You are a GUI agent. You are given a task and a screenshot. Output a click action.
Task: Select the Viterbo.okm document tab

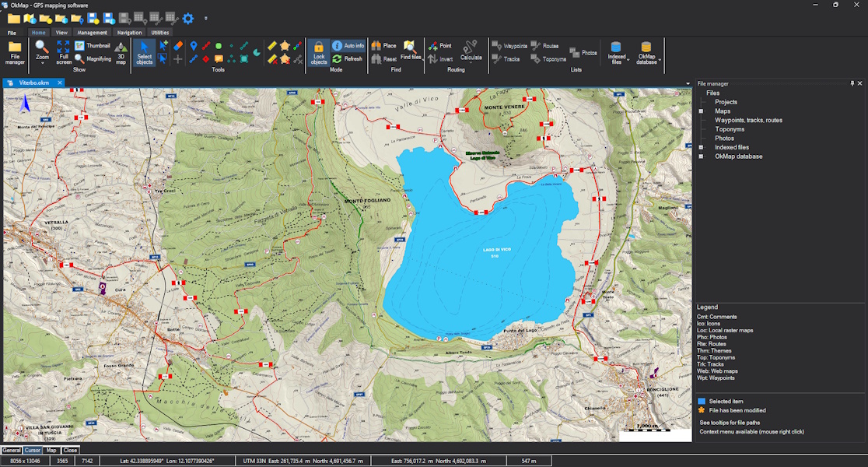click(x=33, y=83)
